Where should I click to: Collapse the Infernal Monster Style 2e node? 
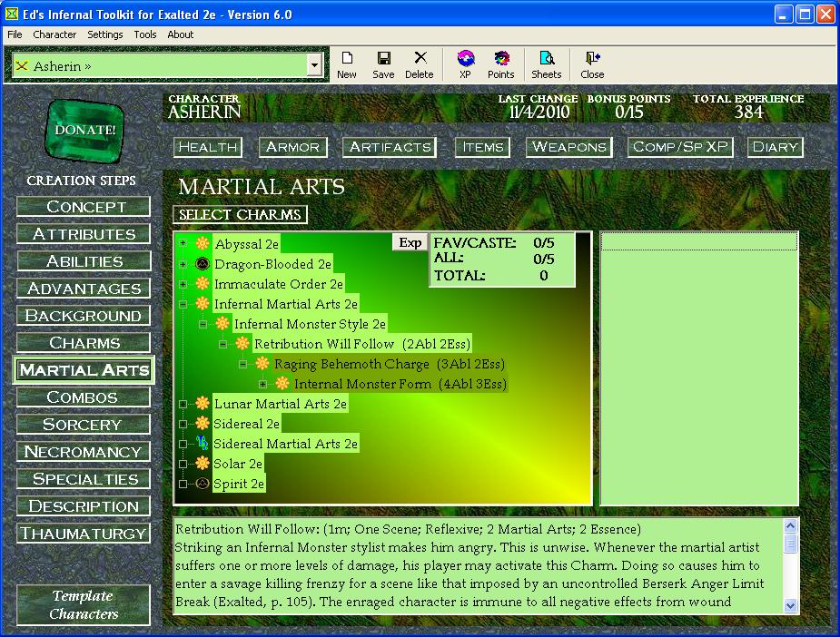203,324
